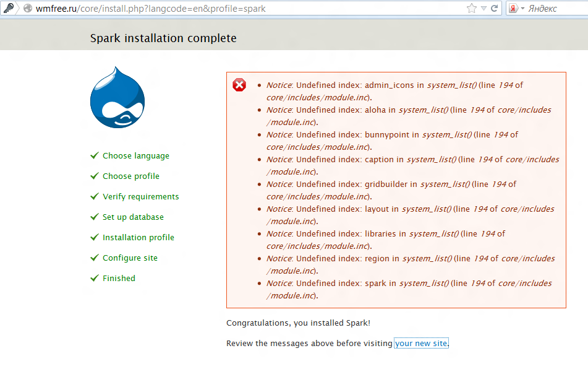
Task: Open the "your new site" link
Action: click(x=421, y=343)
